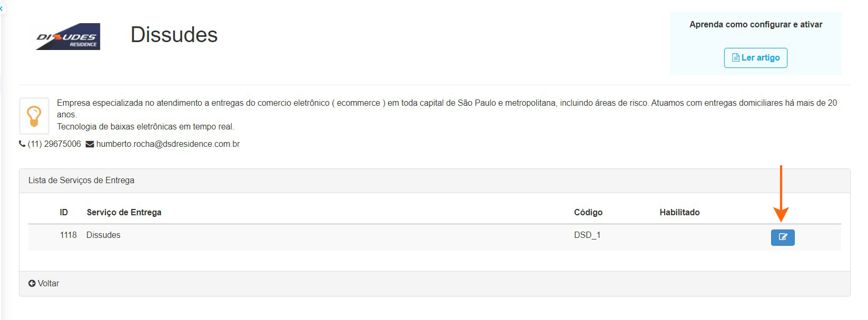The width and height of the screenshot is (868, 320).
Task: Click the phone icon beside the number
Action: tap(22, 144)
